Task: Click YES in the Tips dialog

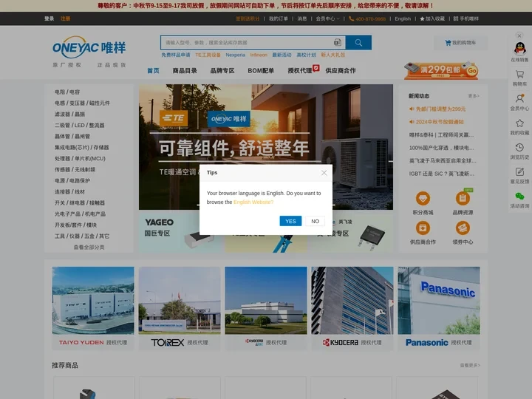Action: 290,221
